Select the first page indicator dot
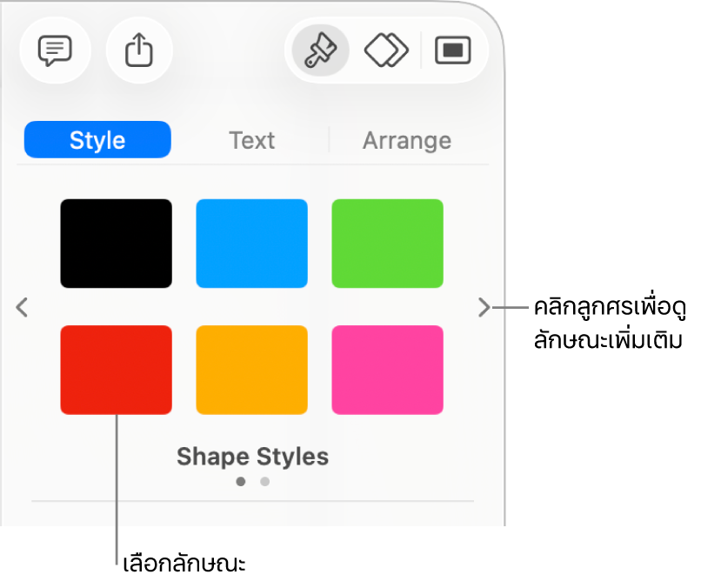The height and width of the screenshot is (588, 701). pos(241,482)
